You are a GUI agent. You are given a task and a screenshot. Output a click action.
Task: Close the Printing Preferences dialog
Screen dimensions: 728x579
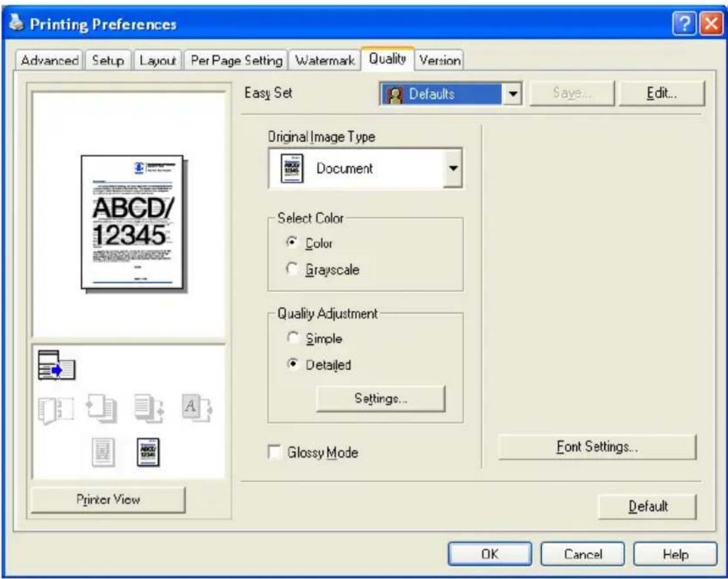(x=711, y=23)
